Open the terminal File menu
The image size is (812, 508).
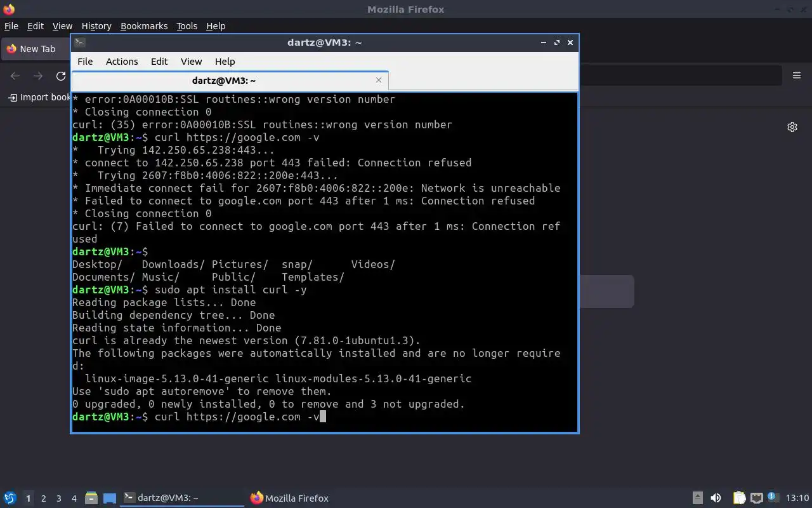coord(85,62)
